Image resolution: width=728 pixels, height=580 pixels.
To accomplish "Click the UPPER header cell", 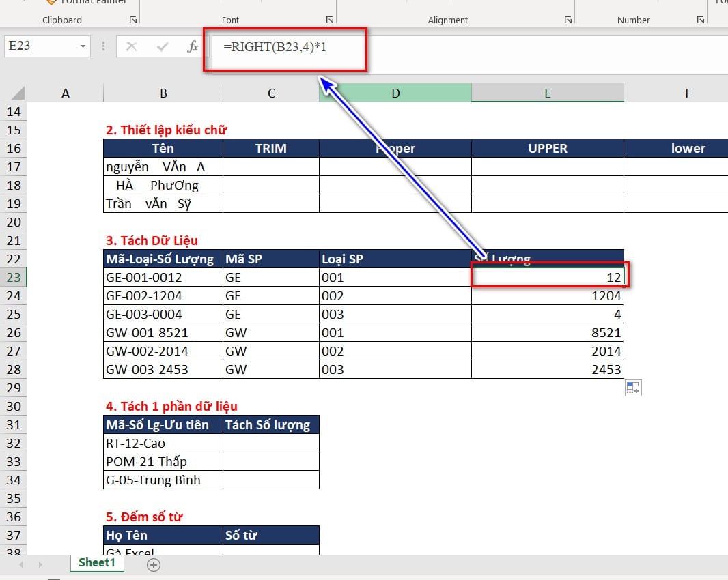I will pos(548,149).
